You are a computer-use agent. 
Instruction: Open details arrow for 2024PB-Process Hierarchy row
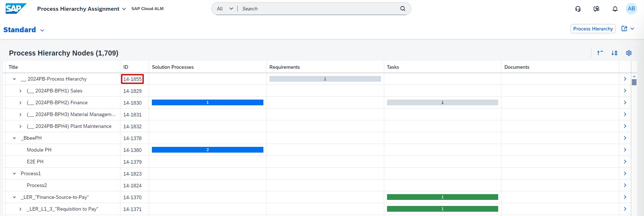(625, 79)
